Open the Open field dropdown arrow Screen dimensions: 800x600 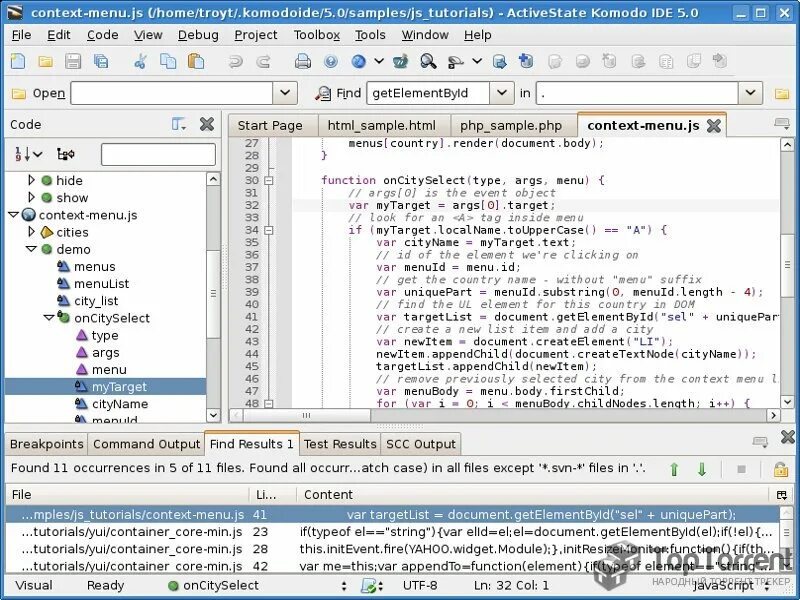tap(285, 93)
